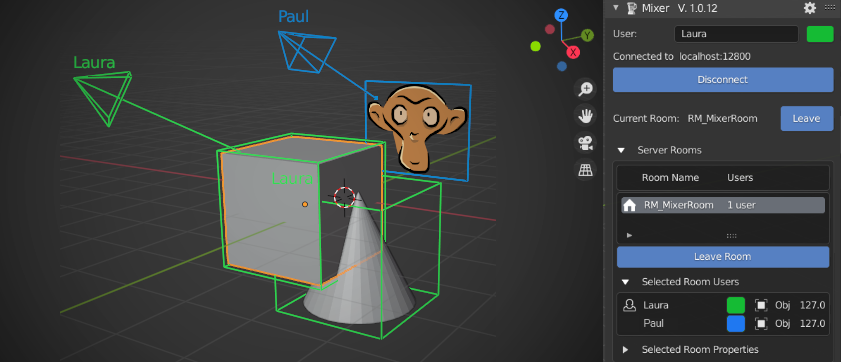This screenshot has height=362, width=841.
Task: Click the red X axis gizmo
Action: click(x=574, y=52)
